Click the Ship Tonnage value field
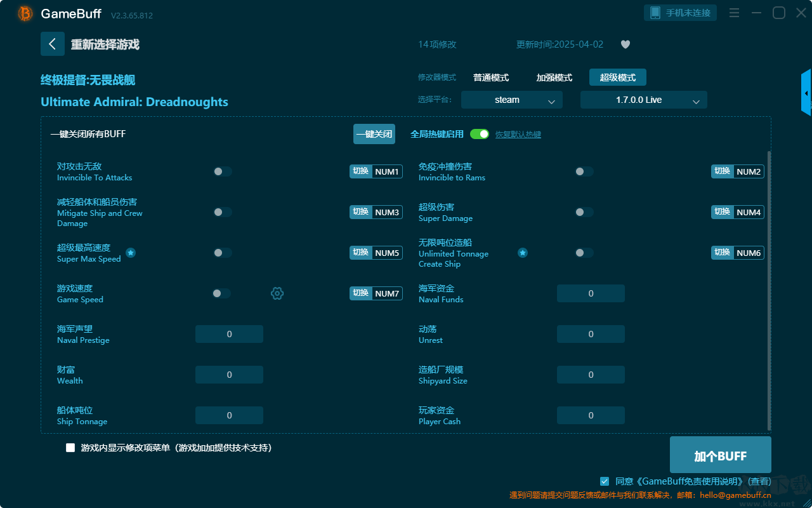This screenshot has height=508, width=812. coord(229,415)
